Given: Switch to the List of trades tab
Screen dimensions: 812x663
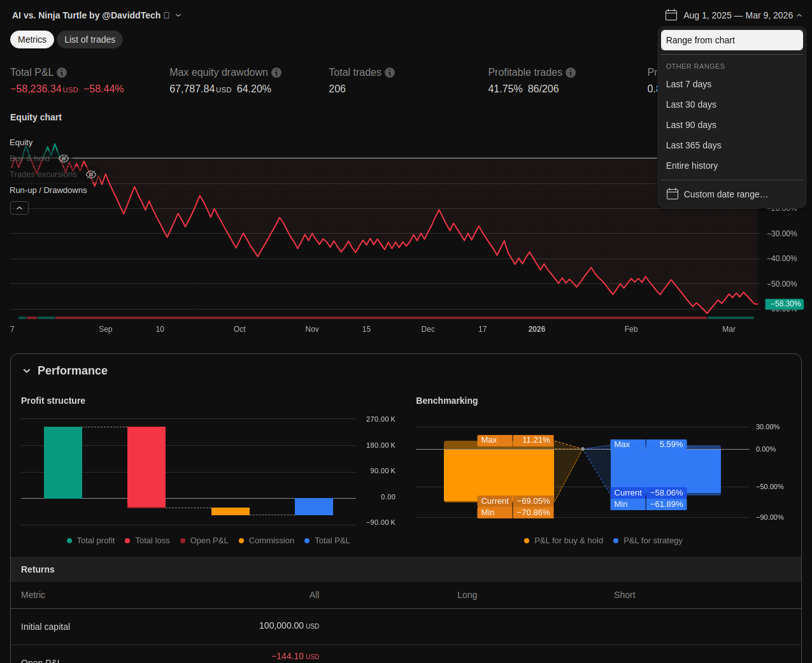Looking at the screenshot, I should coord(90,39).
